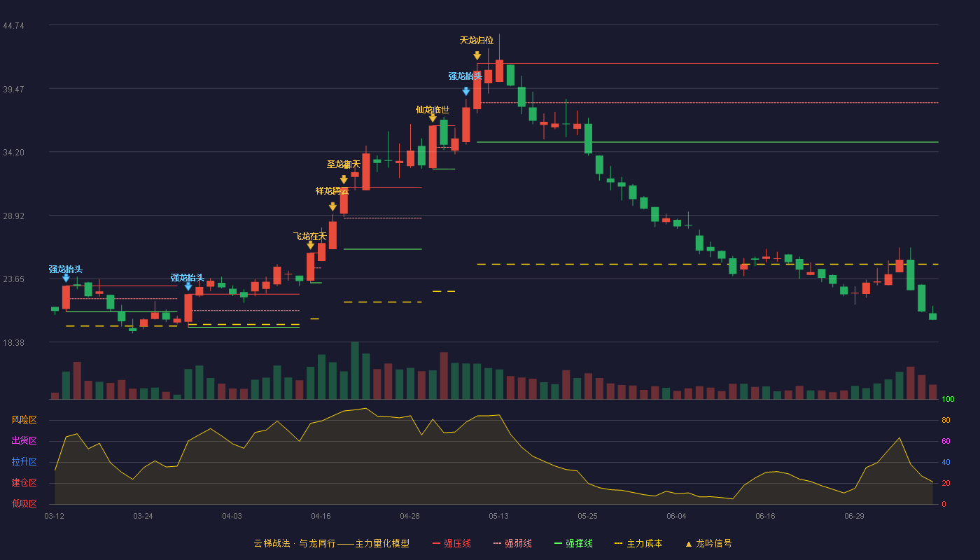Click the 建仓区 zone label
Viewport: 980px width, 560px height.
(24, 483)
